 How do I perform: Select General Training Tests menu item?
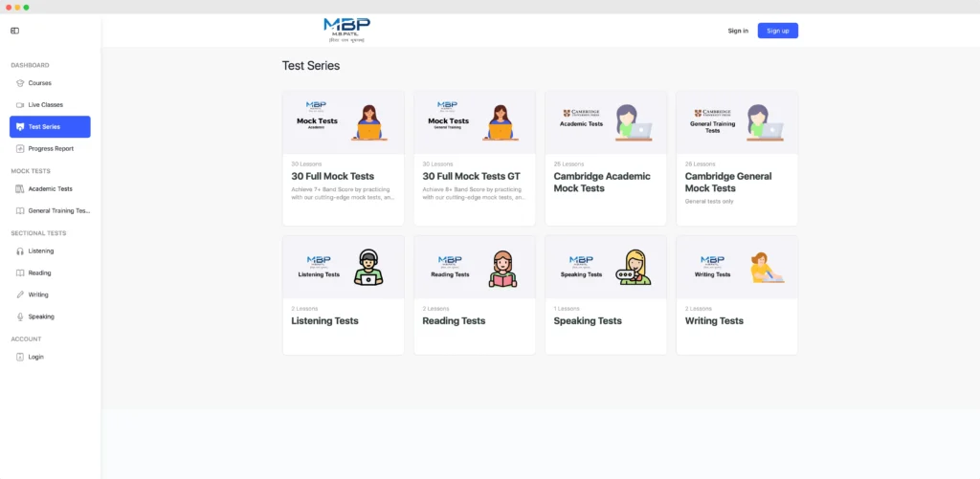58,211
